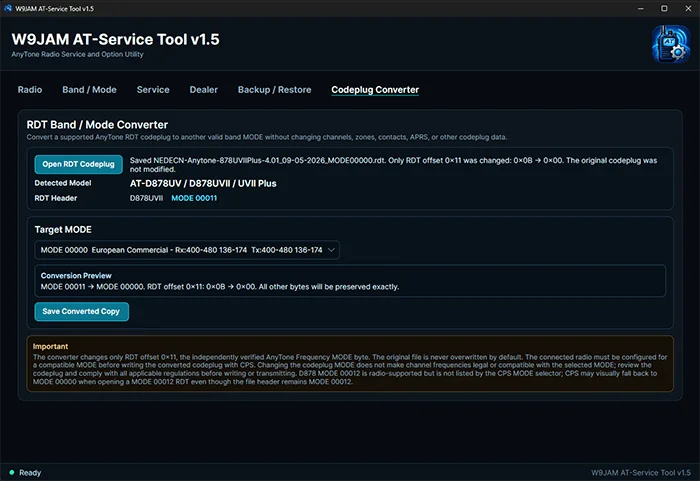
Task: Go to the Service tab
Action: point(153,90)
